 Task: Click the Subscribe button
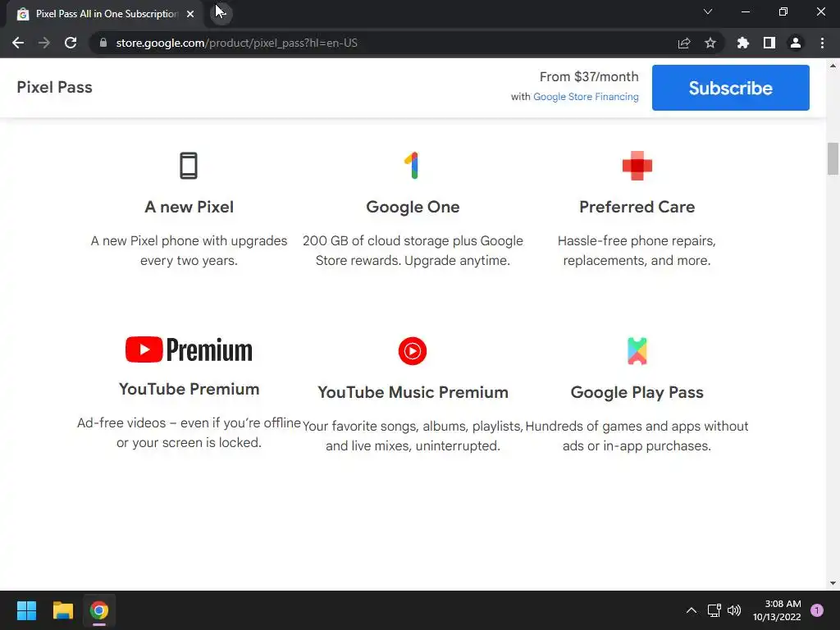click(730, 88)
